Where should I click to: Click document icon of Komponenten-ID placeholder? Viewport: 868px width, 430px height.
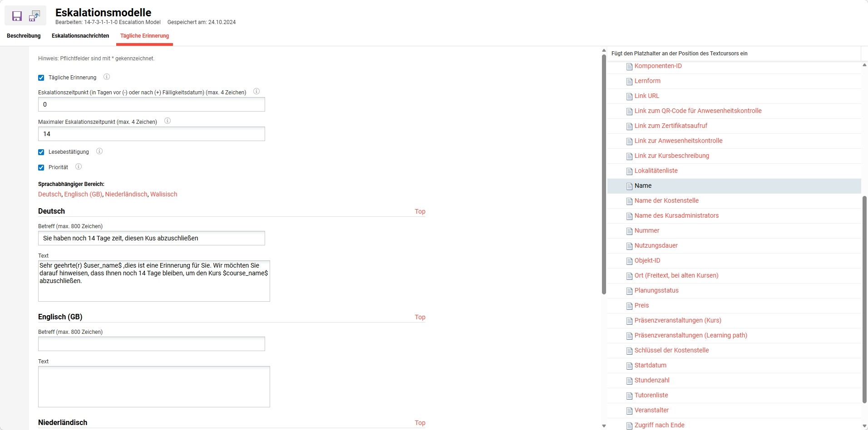point(629,67)
